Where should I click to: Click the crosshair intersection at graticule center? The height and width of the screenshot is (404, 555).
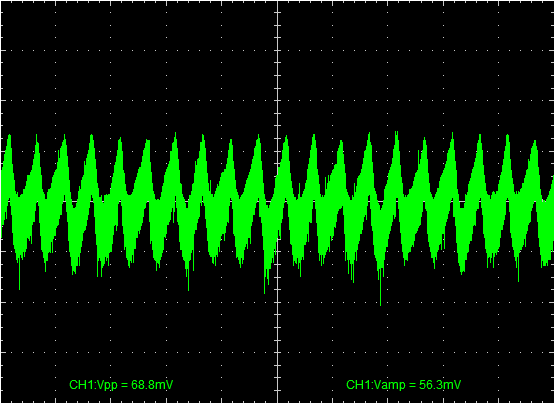click(x=278, y=202)
